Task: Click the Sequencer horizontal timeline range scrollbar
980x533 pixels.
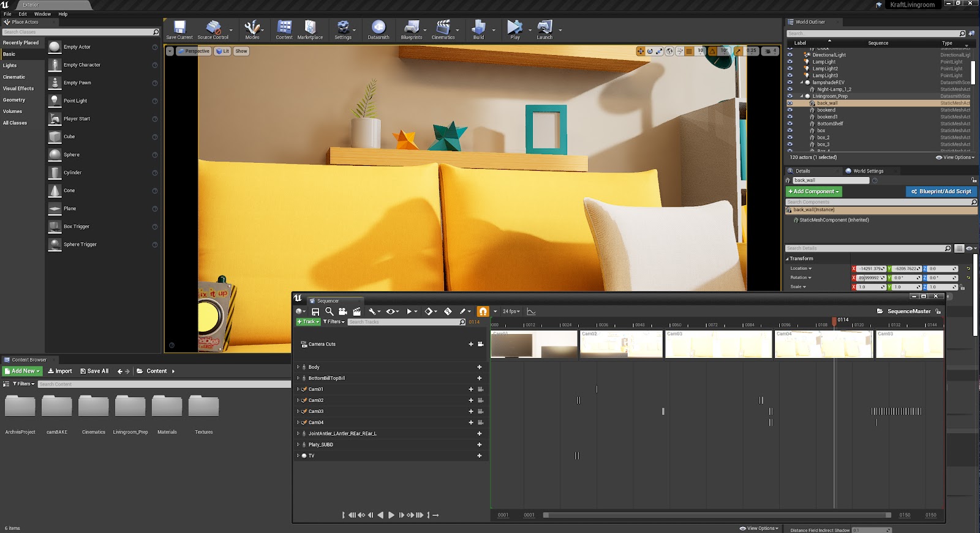Action: (717, 515)
